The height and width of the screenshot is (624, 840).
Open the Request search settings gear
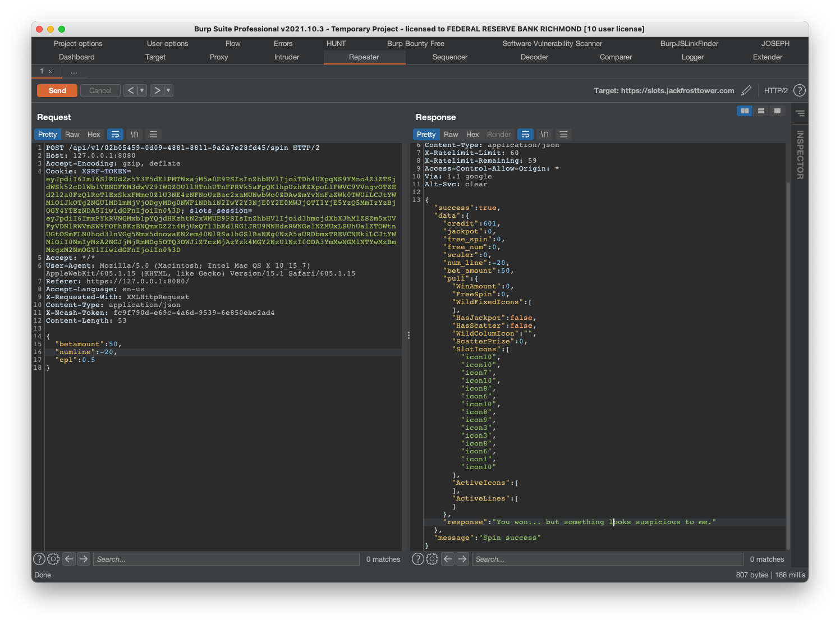click(53, 559)
